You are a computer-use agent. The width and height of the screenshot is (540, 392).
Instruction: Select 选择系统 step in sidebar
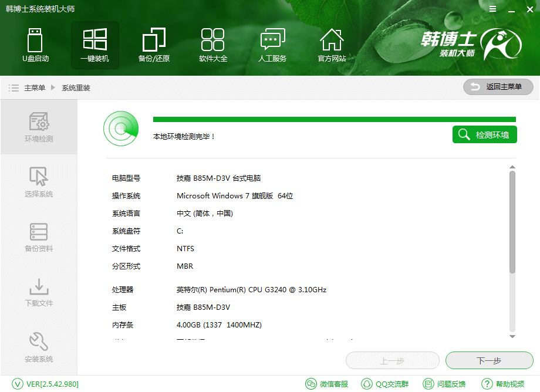(39, 182)
